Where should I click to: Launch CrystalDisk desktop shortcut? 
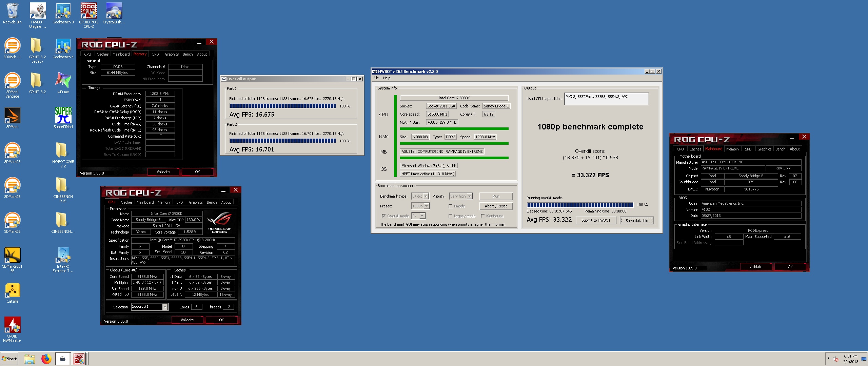click(114, 14)
